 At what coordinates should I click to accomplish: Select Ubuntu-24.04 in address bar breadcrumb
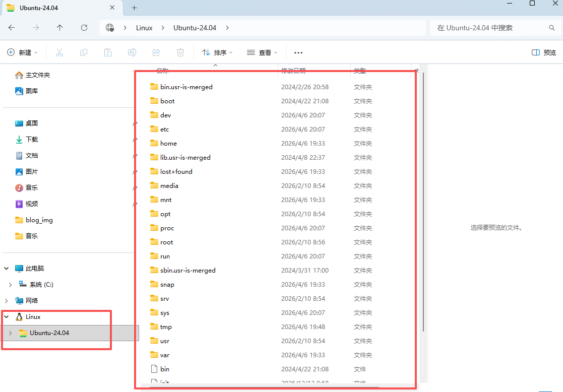[195, 28]
